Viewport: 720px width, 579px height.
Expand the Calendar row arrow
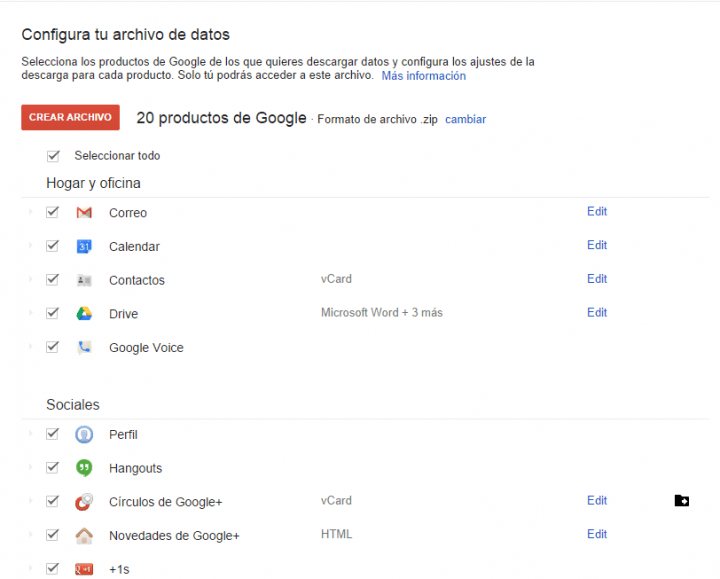[x=31, y=245]
